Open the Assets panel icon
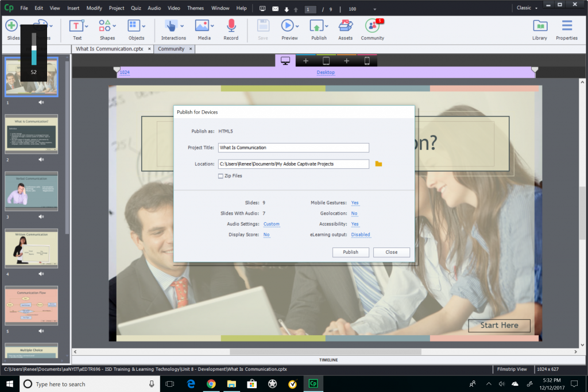Image resolution: width=588 pixels, height=392 pixels. click(x=345, y=26)
